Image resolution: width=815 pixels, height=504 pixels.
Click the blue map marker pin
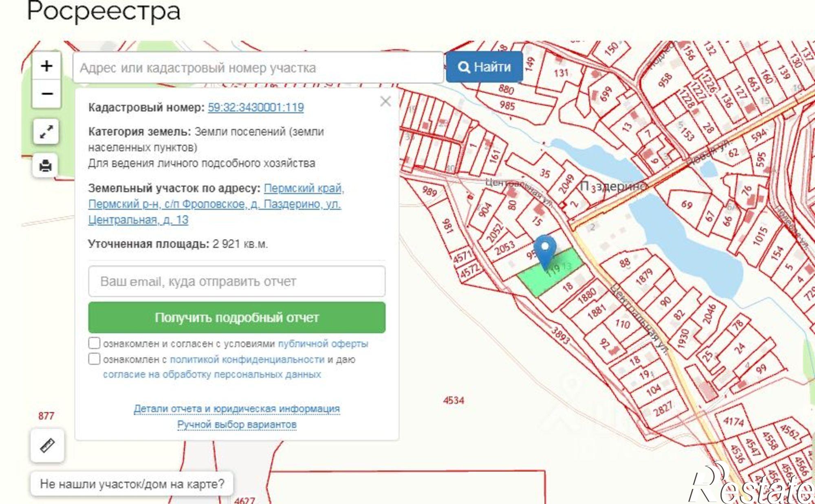pyautogui.click(x=545, y=252)
